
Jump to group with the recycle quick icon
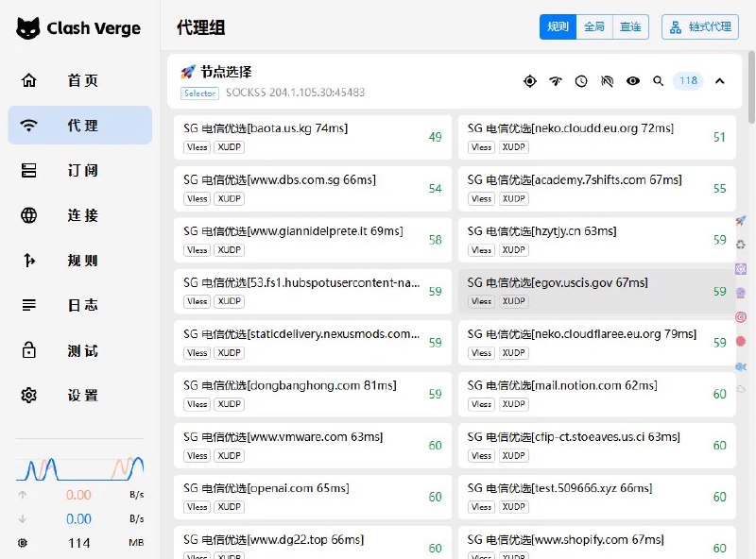741,245
